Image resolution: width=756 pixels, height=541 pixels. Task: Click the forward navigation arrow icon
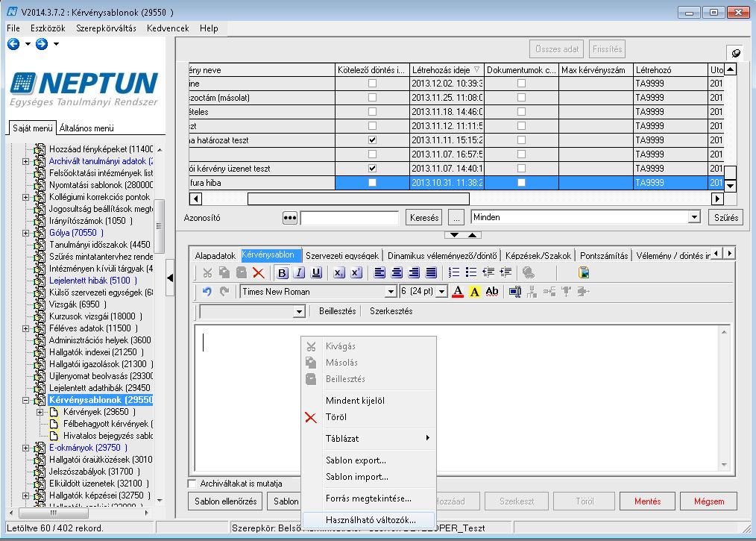[42, 44]
